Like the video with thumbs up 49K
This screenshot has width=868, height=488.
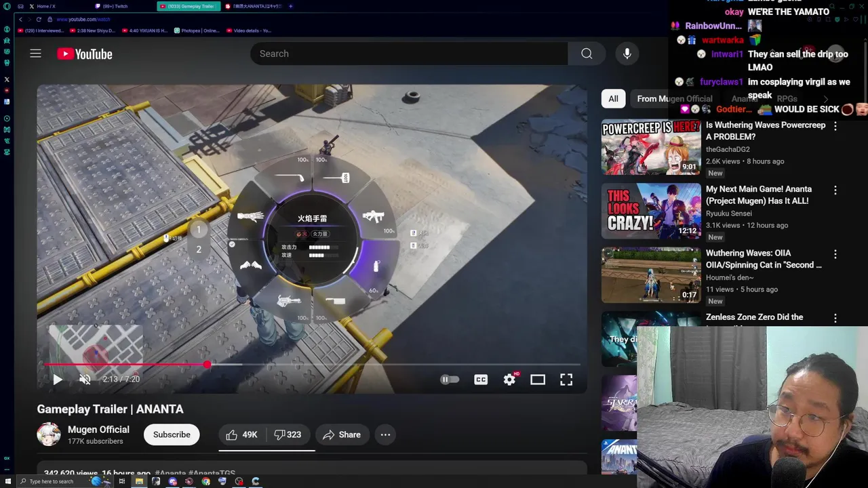[242, 434]
